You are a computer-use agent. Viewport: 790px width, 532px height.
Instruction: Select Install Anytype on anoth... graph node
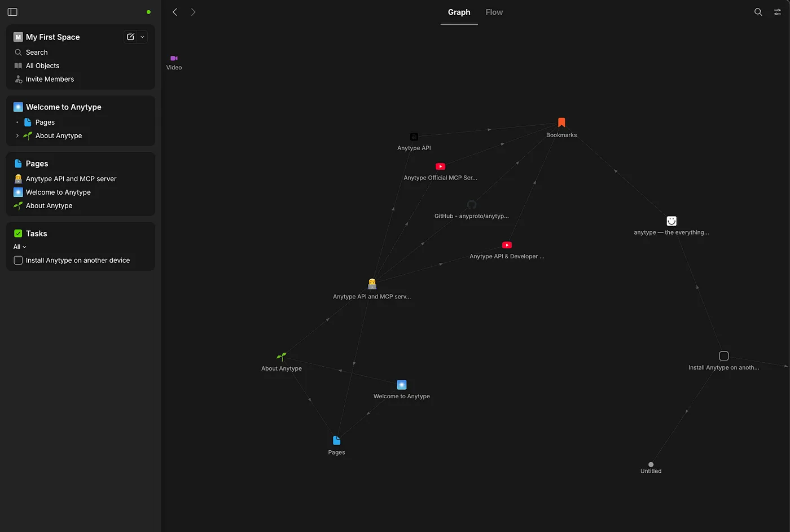pyautogui.click(x=724, y=356)
